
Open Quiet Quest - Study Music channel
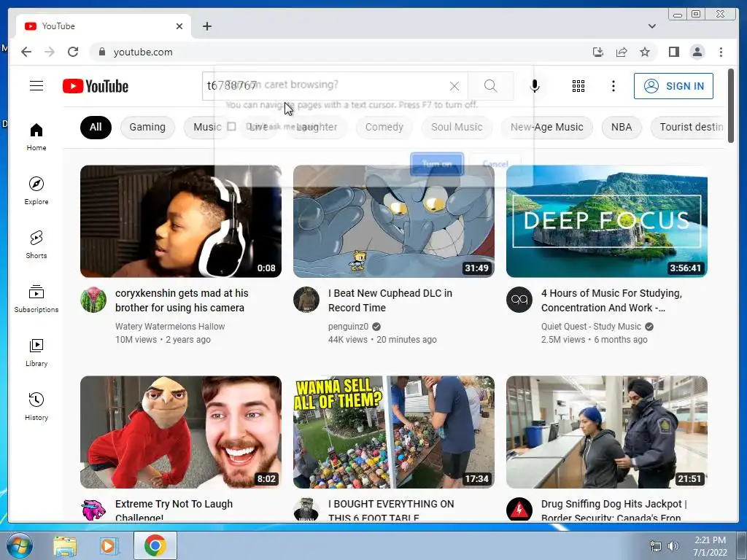pos(591,326)
